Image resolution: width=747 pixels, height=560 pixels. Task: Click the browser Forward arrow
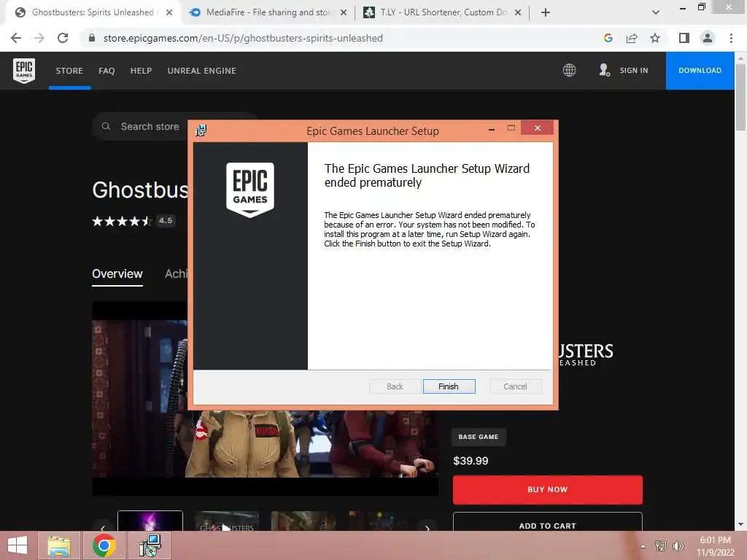tap(39, 38)
